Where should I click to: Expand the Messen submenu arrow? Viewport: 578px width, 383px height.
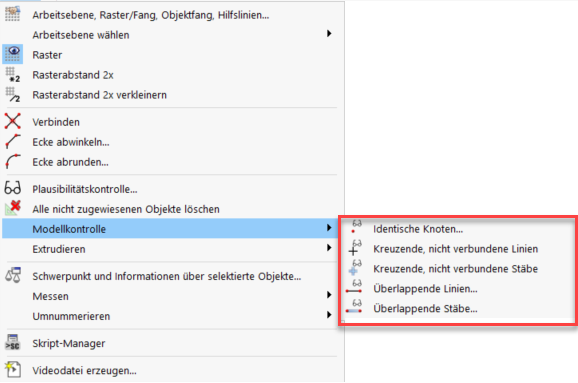tap(329, 295)
